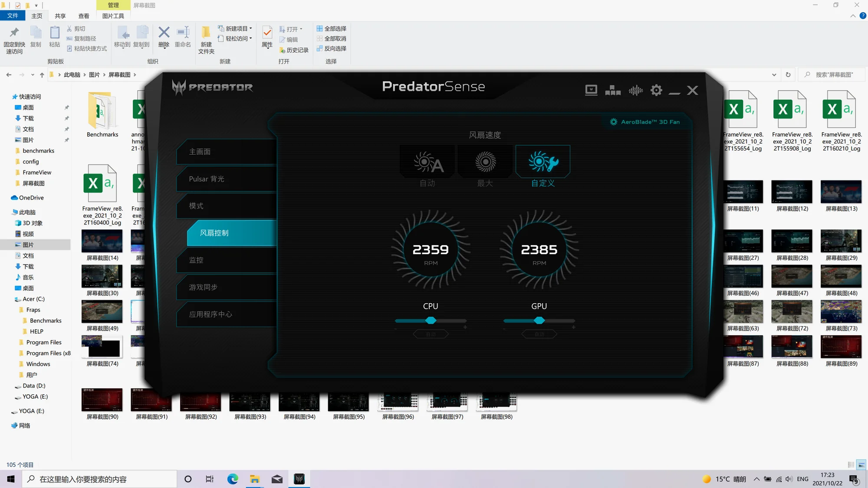Click 全部选择 Select All
The width and height of the screenshot is (868, 488).
[x=332, y=29]
